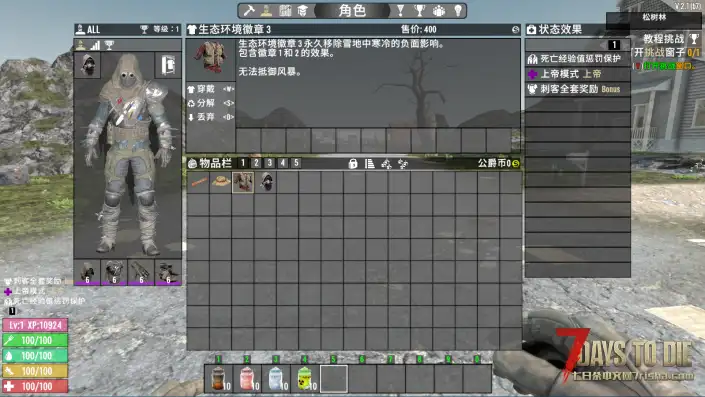Open the map tab icon

pos(285,10)
